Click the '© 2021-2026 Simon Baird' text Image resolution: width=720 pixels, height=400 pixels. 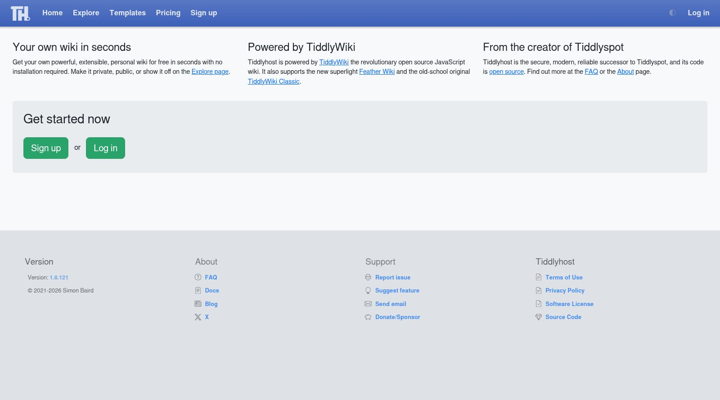click(x=61, y=291)
